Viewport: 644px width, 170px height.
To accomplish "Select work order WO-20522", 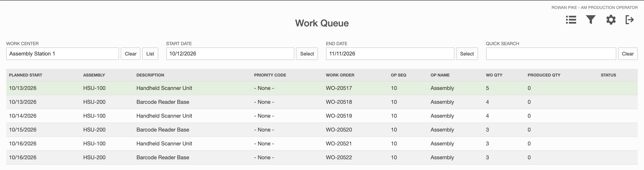I will [x=339, y=157].
